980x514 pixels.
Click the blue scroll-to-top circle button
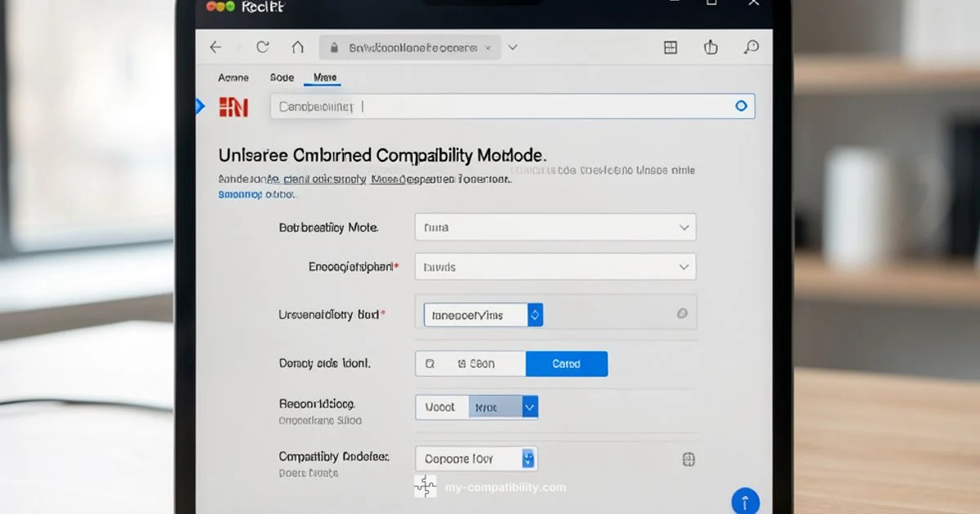click(x=744, y=500)
